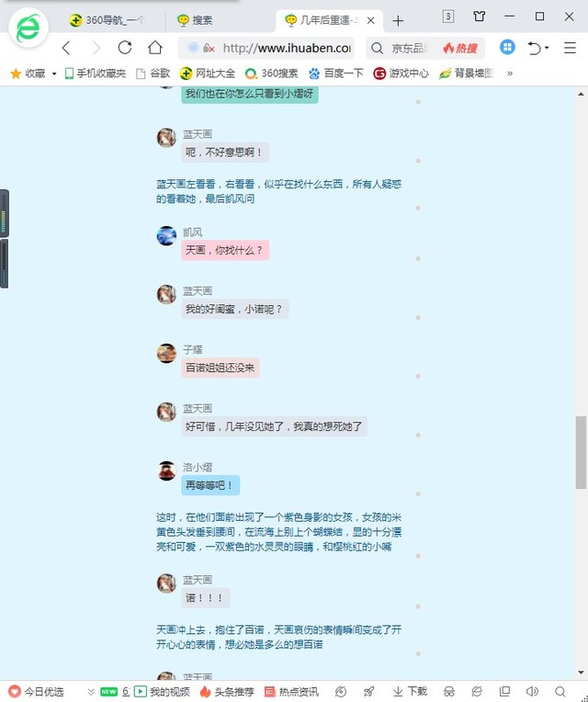
Task: Toggle sound mute icon in status bar
Action: [532, 691]
